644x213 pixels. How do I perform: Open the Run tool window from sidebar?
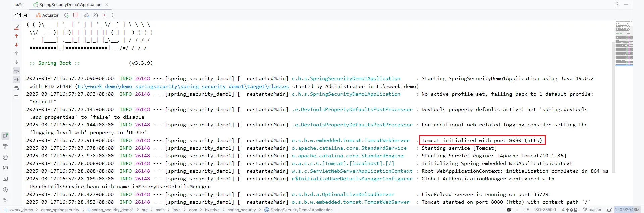pos(5,136)
